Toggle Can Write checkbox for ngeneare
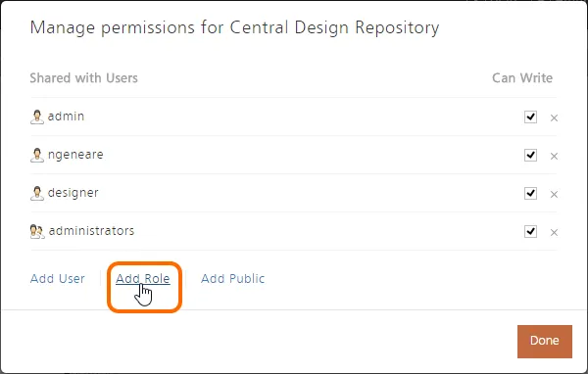Image resolution: width=588 pixels, height=374 pixels. pyautogui.click(x=530, y=155)
